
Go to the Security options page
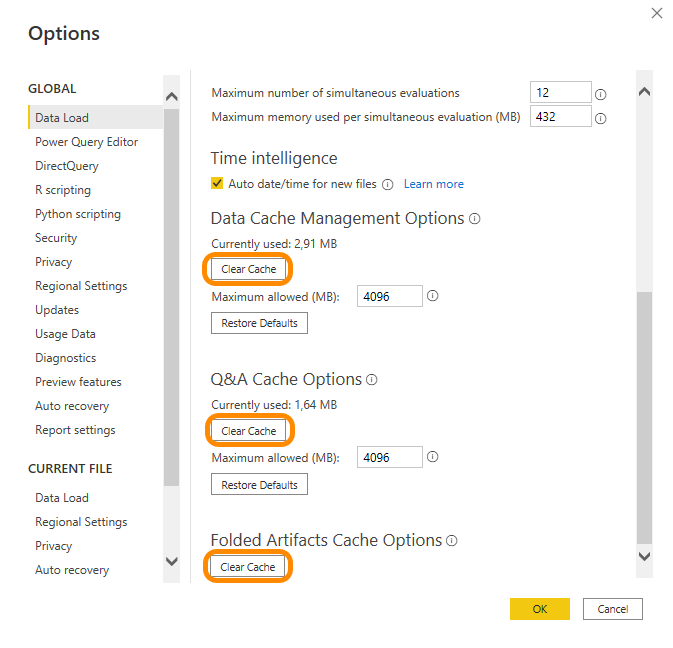(56, 238)
